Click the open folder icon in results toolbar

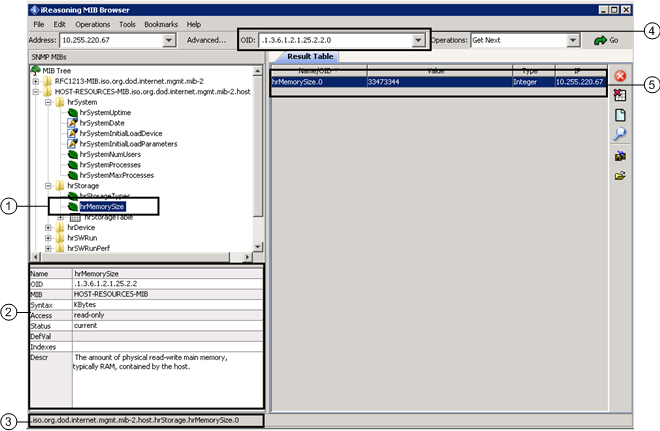click(620, 176)
